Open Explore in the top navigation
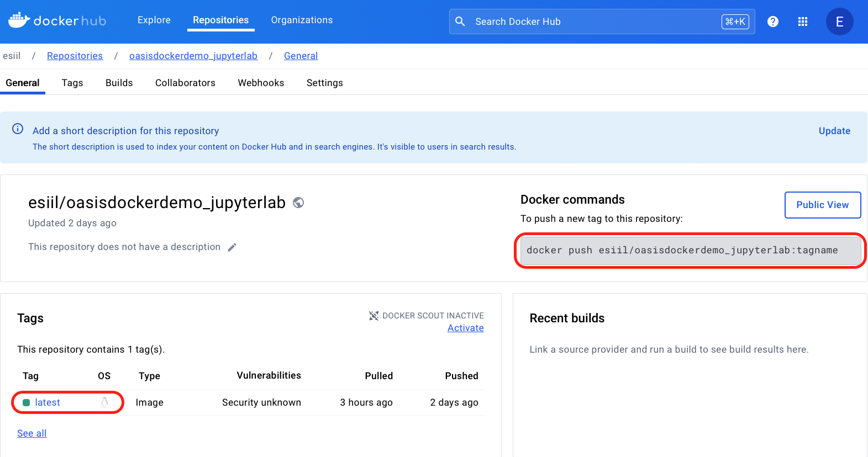The width and height of the screenshot is (868, 457). (154, 20)
